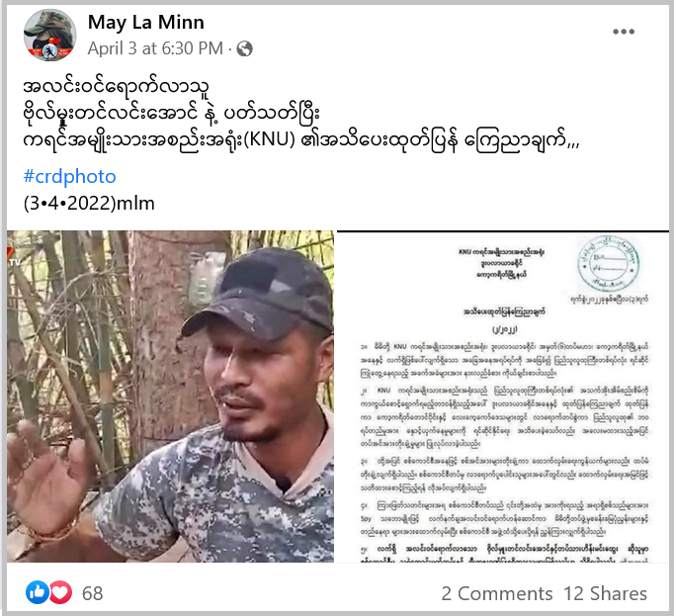Open the KNU statement document image
This screenshot has width=676, height=616.
click(503, 396)
